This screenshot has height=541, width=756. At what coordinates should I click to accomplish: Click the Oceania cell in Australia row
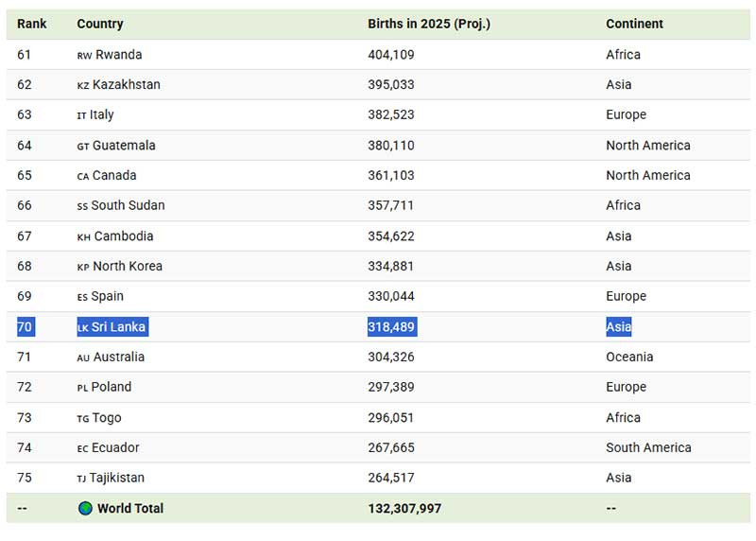coord(629,357)
